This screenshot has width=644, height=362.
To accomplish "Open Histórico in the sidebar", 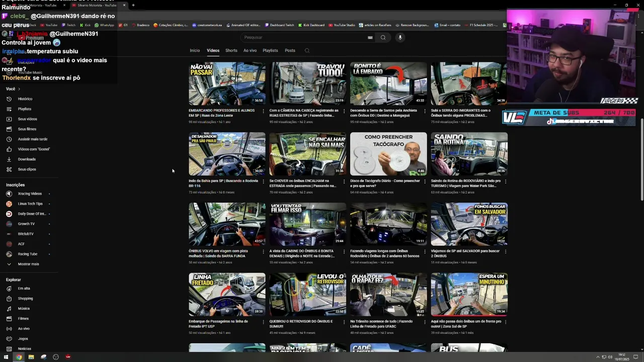I will [x=25, y=99].
